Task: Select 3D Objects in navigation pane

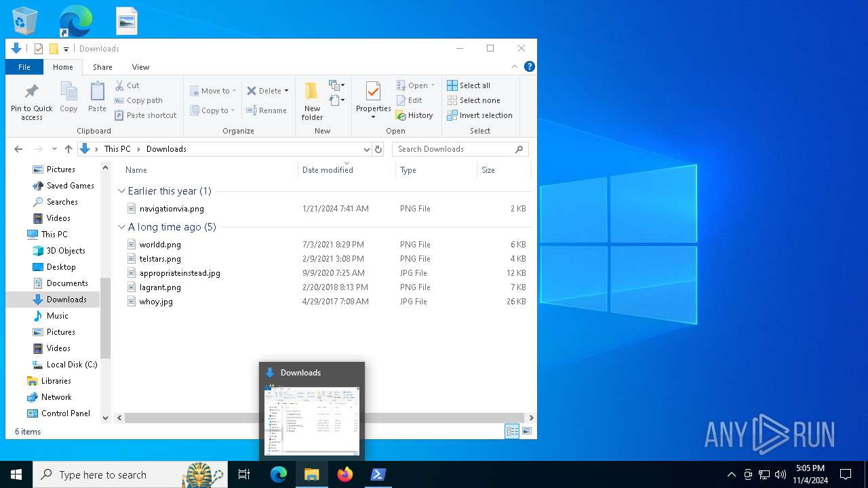Action: click(66, 251)
